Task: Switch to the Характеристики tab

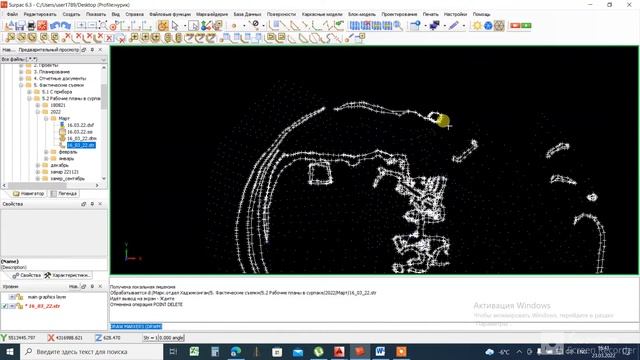Action: click(68, 275)
